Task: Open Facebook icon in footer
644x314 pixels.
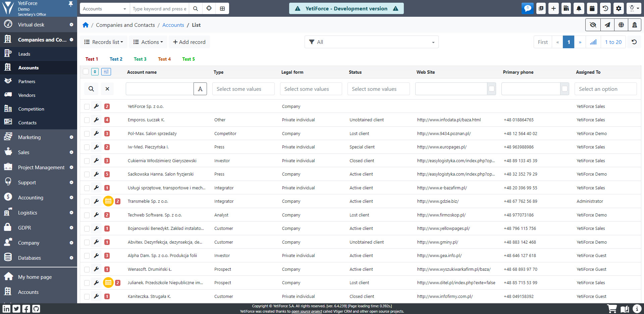Action: point(26,309)
